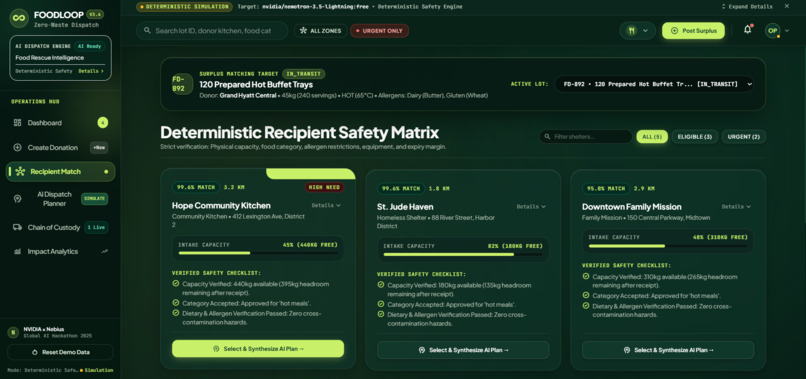The height and width of the screenshot is (379, 806).
Task: Click the Dashboard count badge 4
Action: click(x=103, y=122)
